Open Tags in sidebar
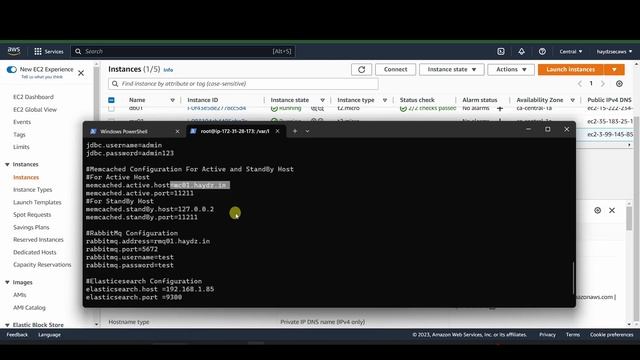 coord(19,134)
